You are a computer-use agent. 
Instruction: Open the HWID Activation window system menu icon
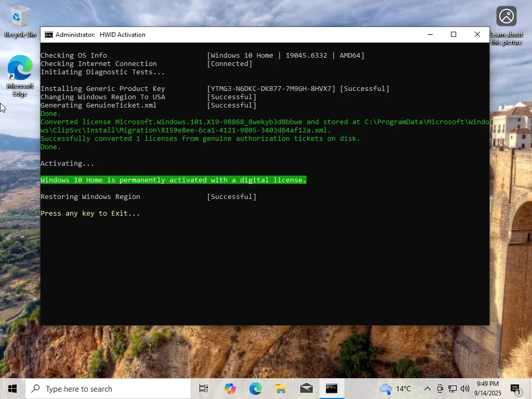pos(49,35)
